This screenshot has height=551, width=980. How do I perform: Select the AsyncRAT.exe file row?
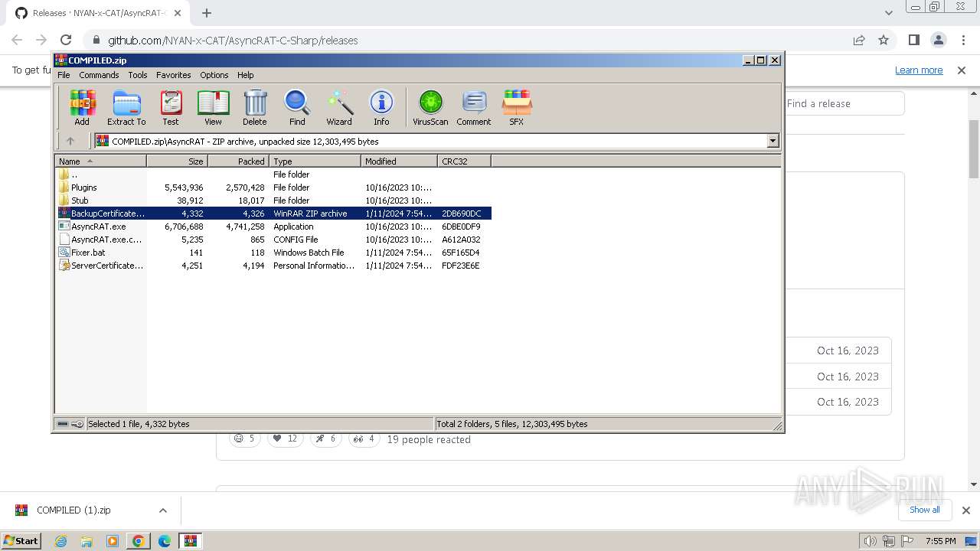[x=273, y=227]
